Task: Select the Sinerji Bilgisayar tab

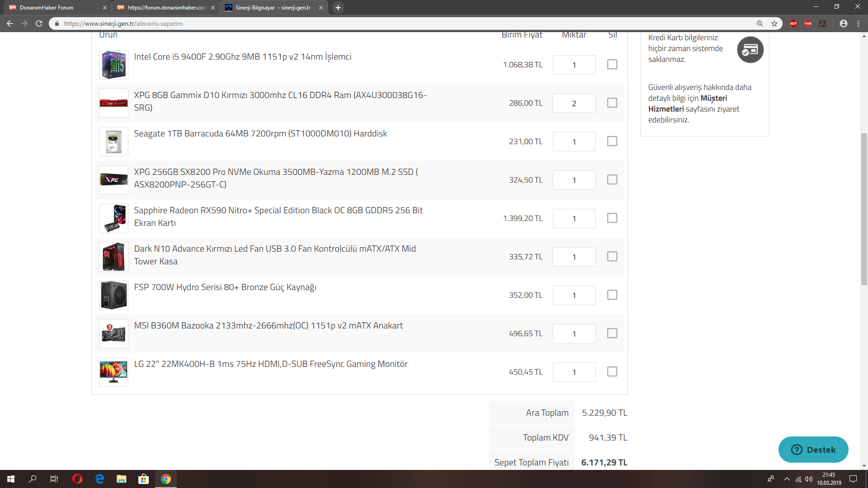Action: [274, 8]
